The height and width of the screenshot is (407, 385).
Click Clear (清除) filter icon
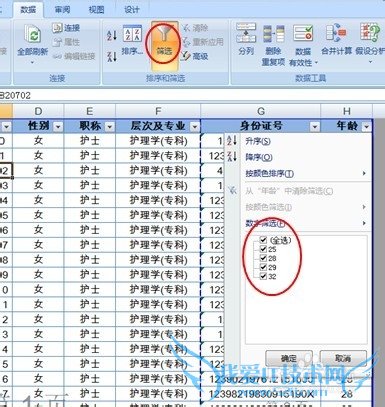pos(186,28)
